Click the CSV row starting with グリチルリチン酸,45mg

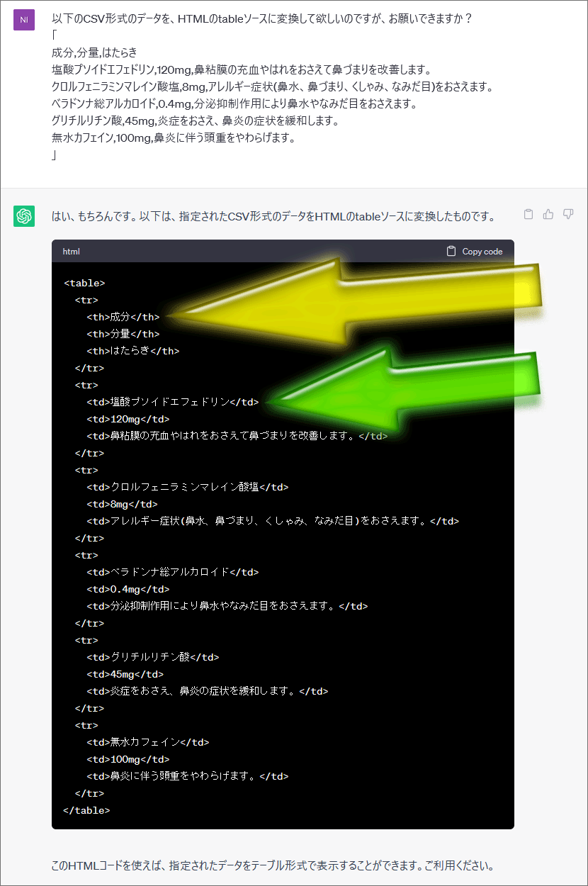[x=196, y=121]
